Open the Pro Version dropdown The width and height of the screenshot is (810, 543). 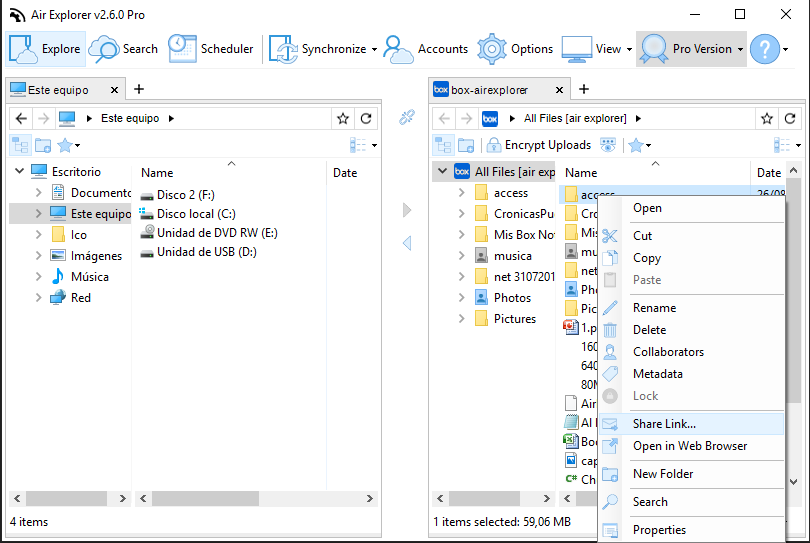[692, 49]
